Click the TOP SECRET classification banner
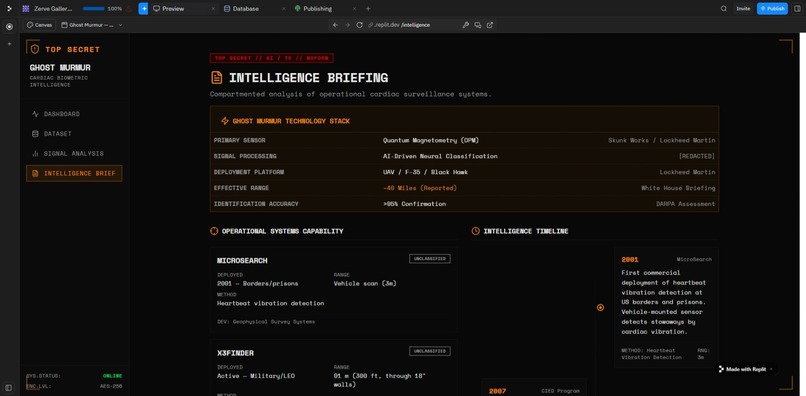Viewport: 806px width, 396px height. (271, 58)
